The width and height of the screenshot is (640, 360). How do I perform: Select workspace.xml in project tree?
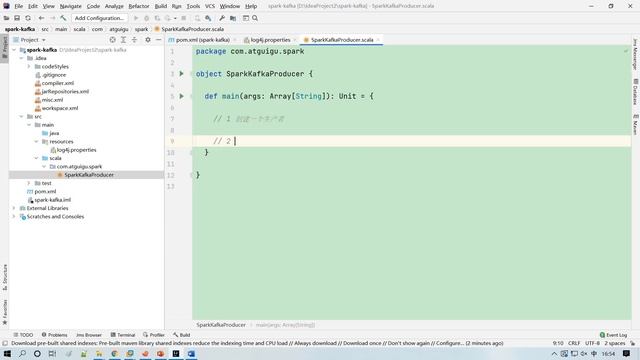[60, 108]
